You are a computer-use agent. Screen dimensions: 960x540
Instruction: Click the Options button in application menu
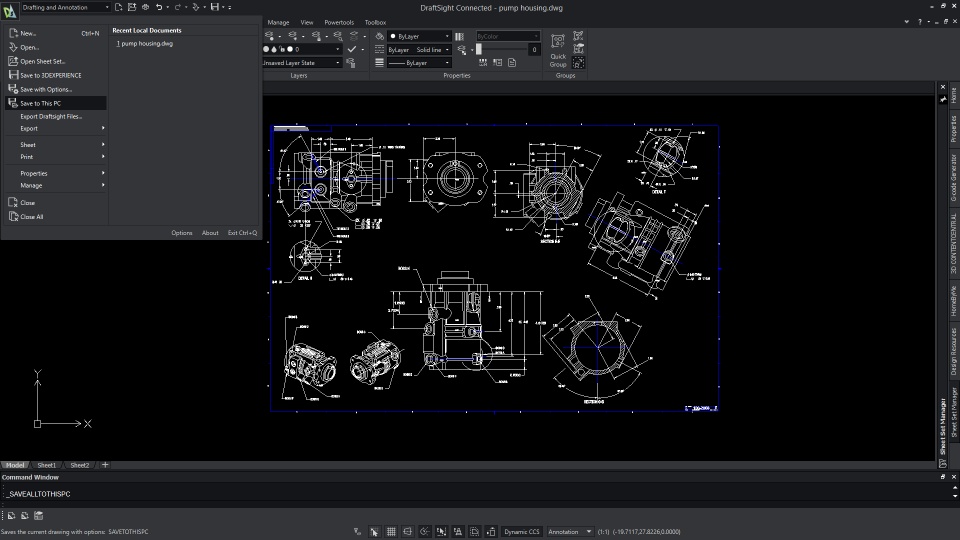(x=181, y=233)
